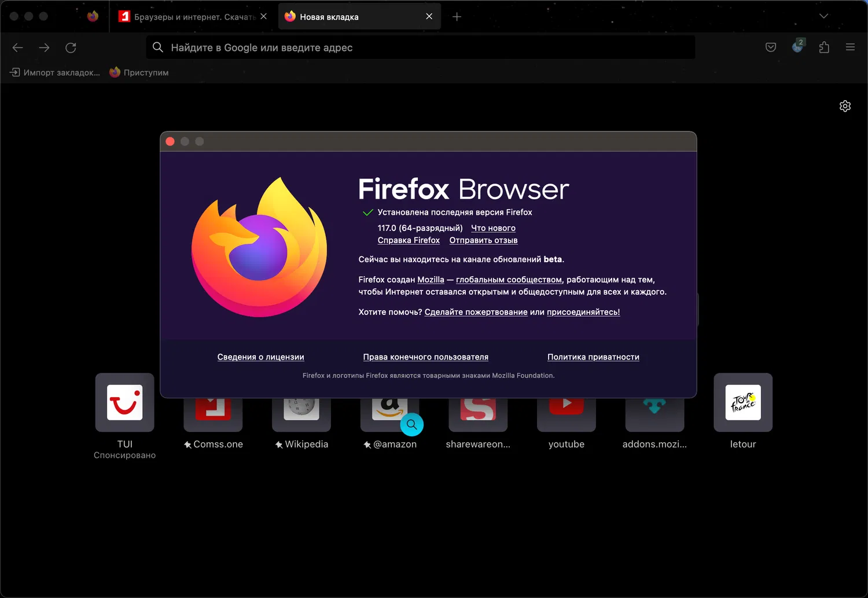868x598 pixels.
Task: Click the back navigation arrow
Action: [x=17, y=47]
